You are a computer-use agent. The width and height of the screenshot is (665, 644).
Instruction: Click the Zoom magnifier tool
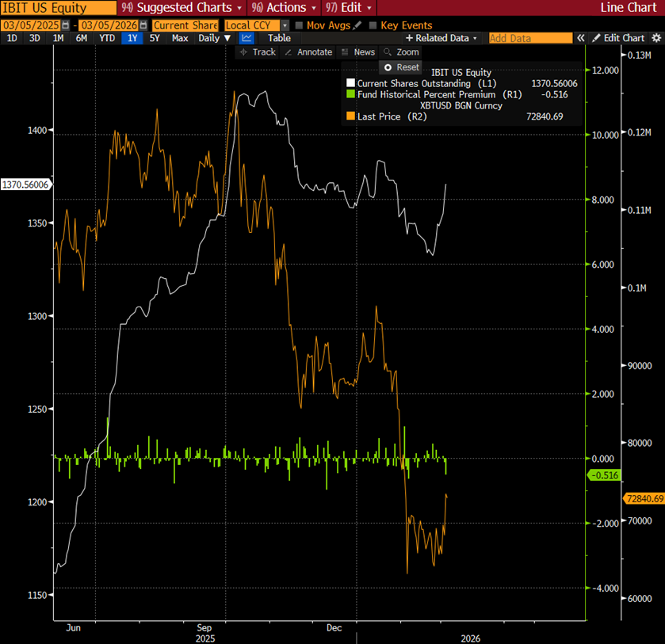pyautogui.click(x=401, y=52)
